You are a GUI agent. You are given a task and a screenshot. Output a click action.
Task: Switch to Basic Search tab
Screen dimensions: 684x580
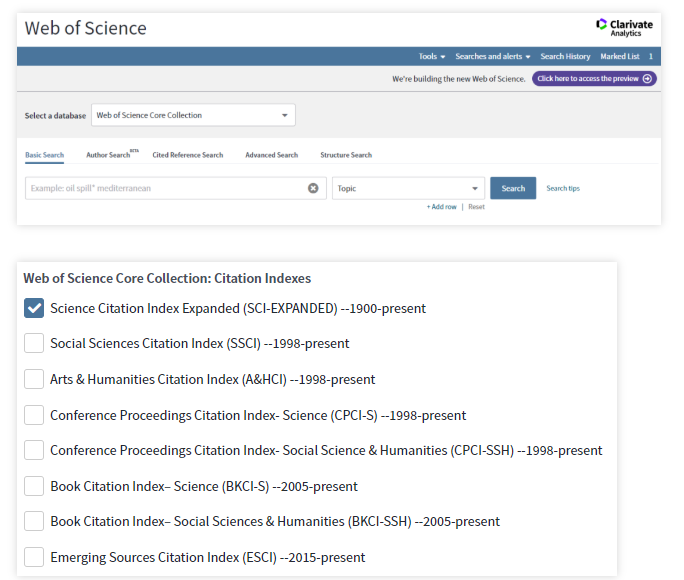pyautogui.click(x=44, y=155)
